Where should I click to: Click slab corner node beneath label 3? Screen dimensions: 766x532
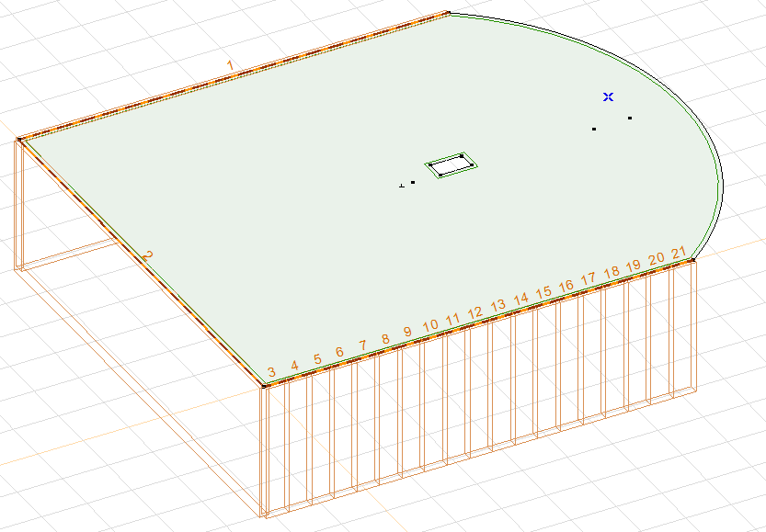pyautogui.click(x=264, y=387)
